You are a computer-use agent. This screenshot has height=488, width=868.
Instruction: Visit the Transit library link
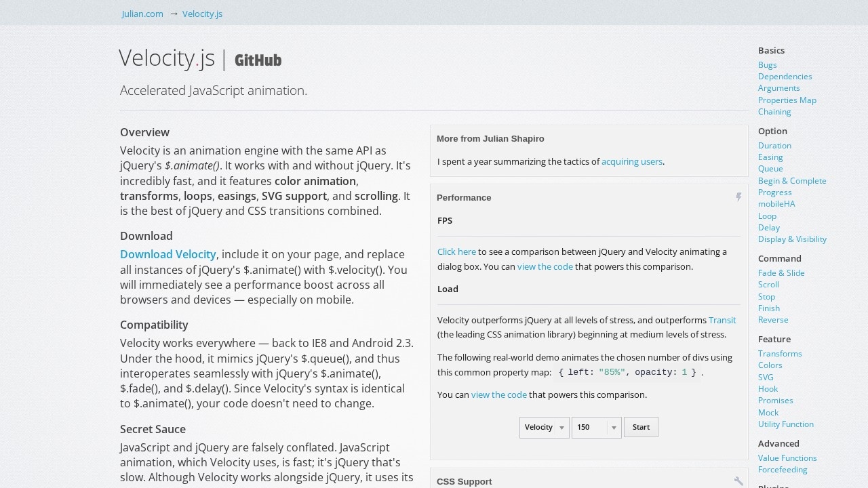point(722,320)
